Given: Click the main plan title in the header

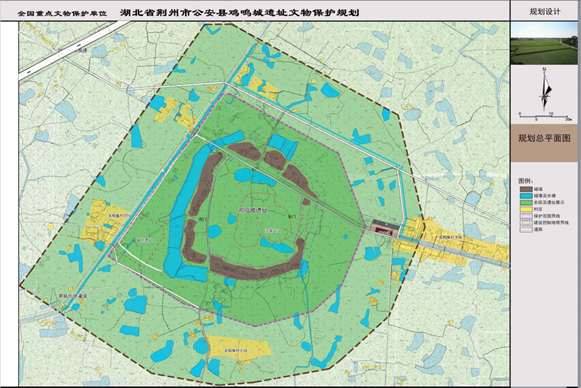Looking at the screenshot, I should coord(239,12).
